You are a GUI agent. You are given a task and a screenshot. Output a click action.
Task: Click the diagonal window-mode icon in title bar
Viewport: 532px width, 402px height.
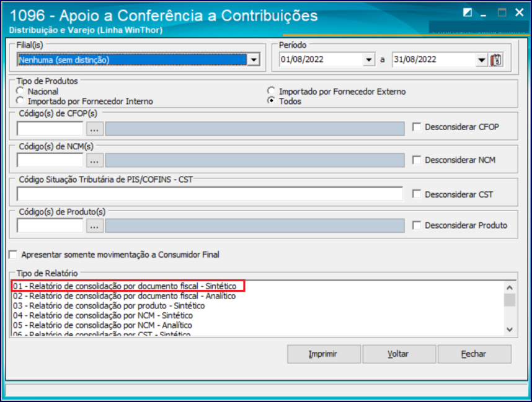(x=467, y=12)
